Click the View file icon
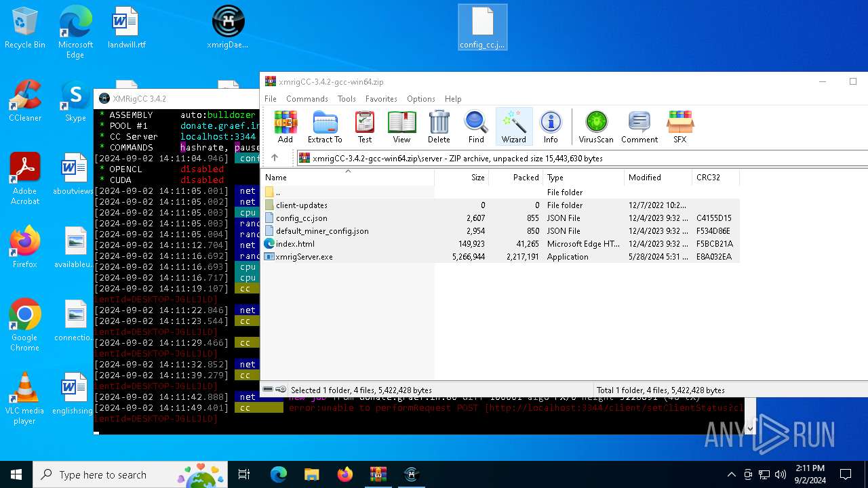 [x=401, y=127]
